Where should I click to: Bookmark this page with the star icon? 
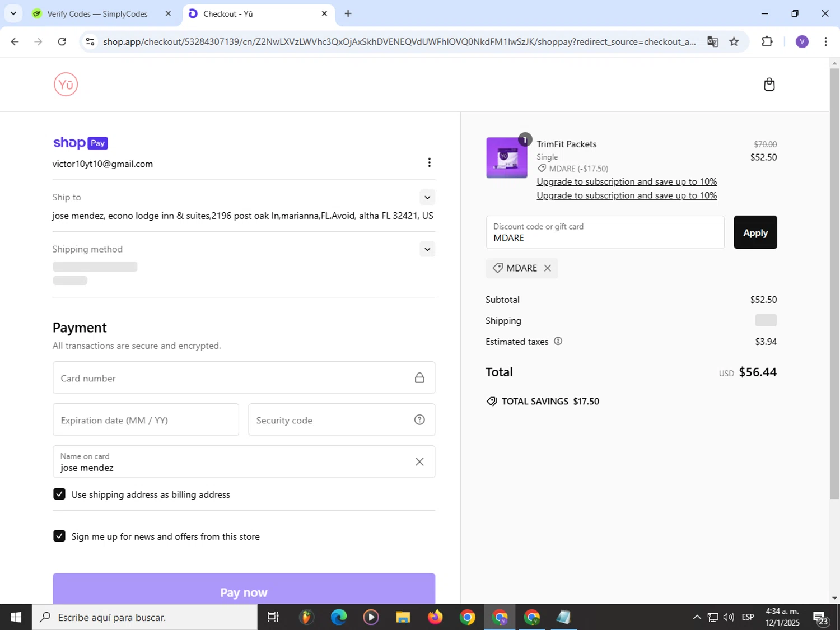pos(734,41)
